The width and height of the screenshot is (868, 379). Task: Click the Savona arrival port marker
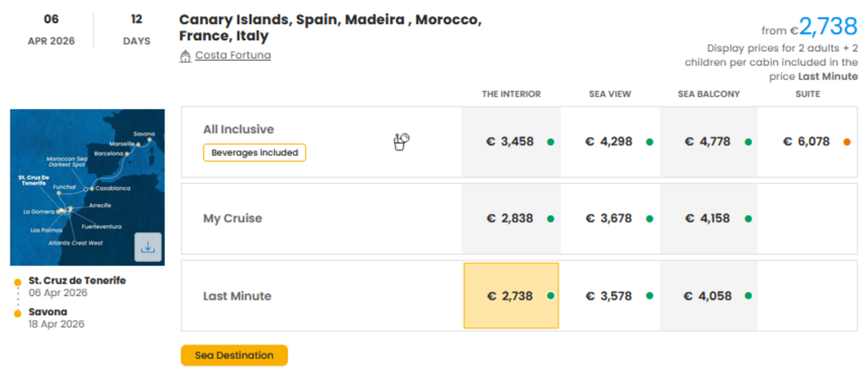[x=18, y=314]
